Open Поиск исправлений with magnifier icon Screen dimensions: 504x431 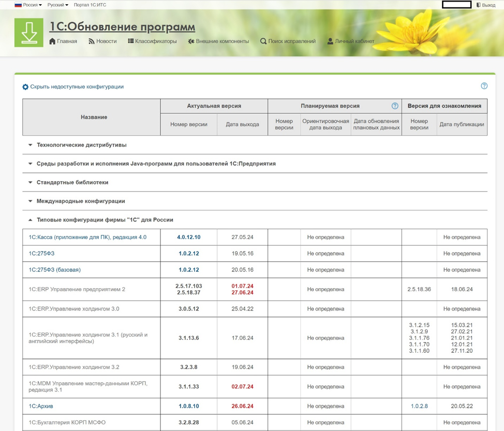tap(263, 41)
